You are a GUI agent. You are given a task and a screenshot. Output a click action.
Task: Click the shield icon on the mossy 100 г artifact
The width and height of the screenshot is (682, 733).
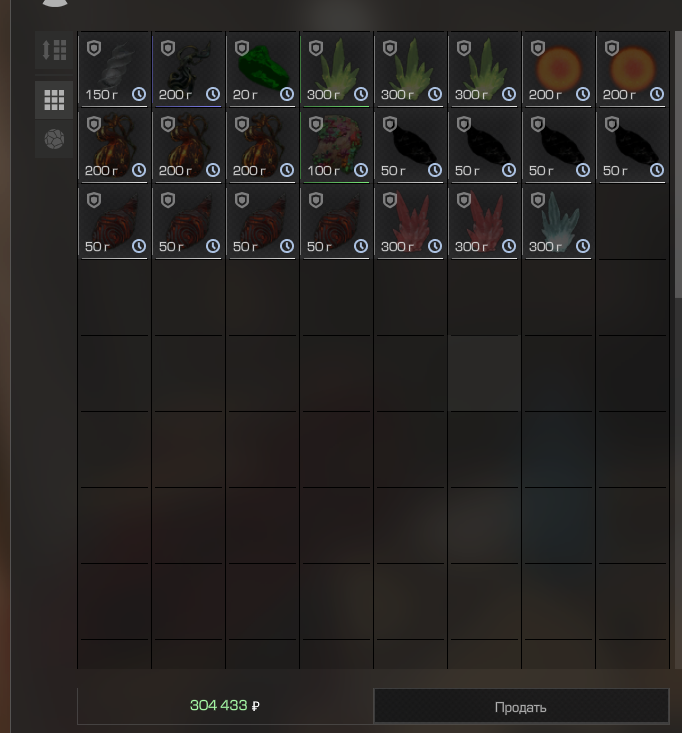(316, 124)
